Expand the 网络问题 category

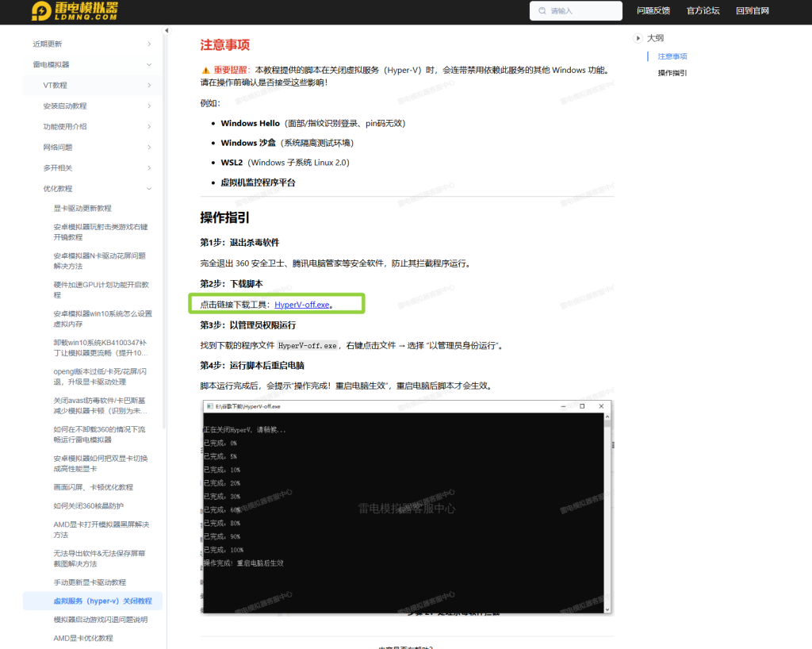pos(149,147)
